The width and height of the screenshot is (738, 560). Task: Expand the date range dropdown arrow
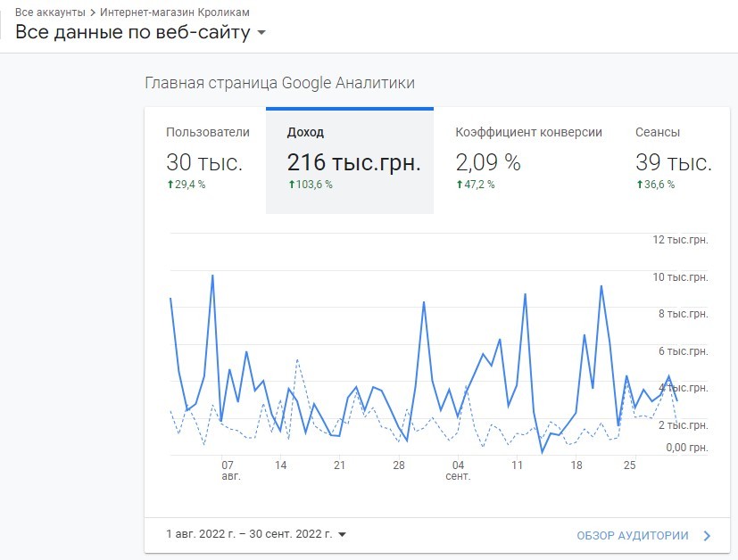tap(343, 535)
